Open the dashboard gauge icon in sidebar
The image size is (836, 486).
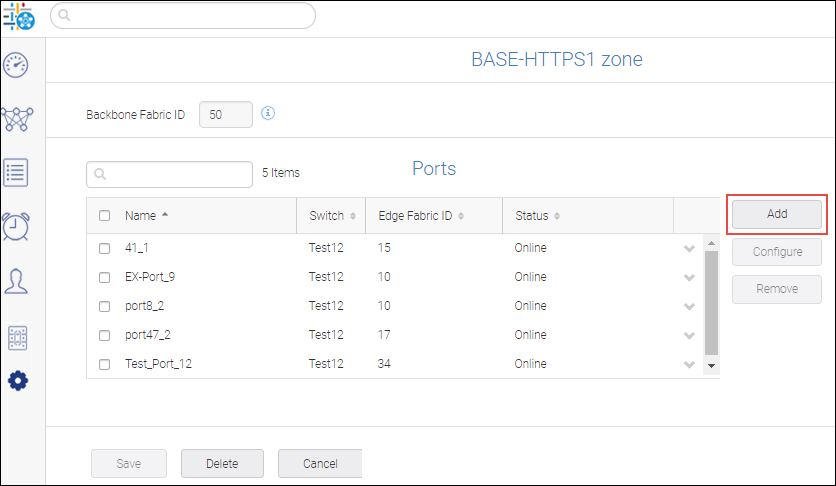coord(16,66)
